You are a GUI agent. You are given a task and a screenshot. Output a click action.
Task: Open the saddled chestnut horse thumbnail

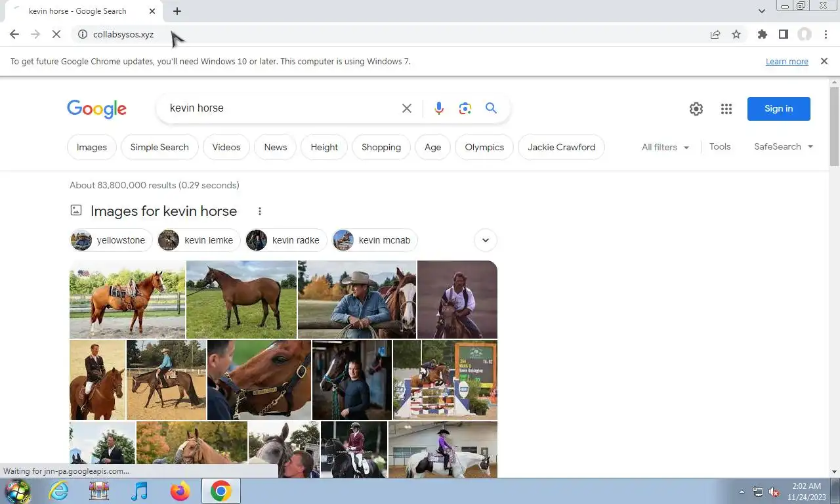127,299
